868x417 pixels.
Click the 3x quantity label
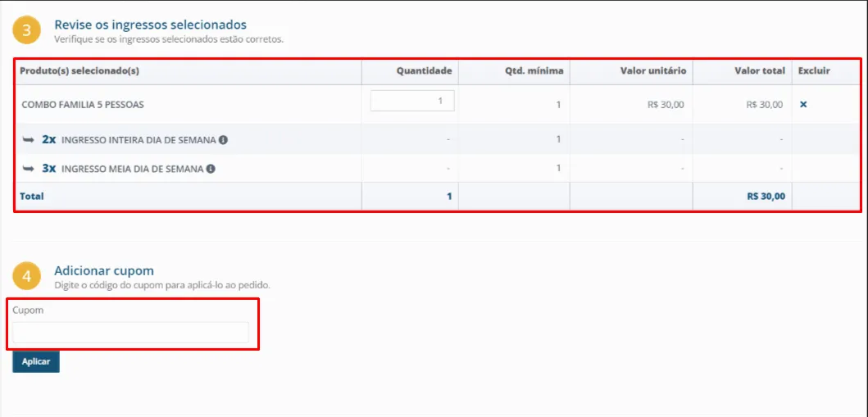[x=49, y=168]
